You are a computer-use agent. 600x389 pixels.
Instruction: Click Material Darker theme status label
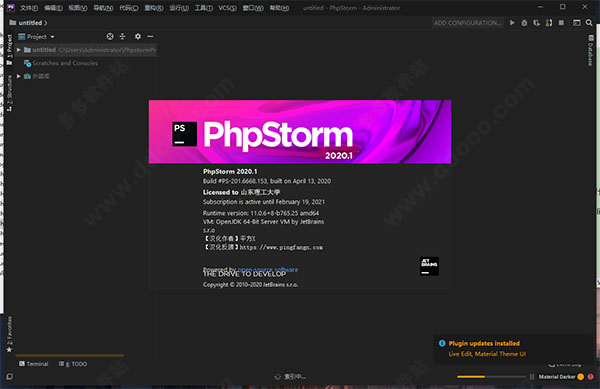(x=557, y=377)
